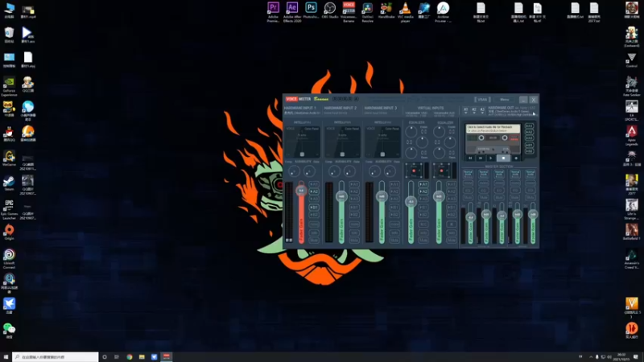Viewport: 644px width, 362px height.
Task: Toggle A2 routing on Hardware Input 1
Action: click(314, 191)
